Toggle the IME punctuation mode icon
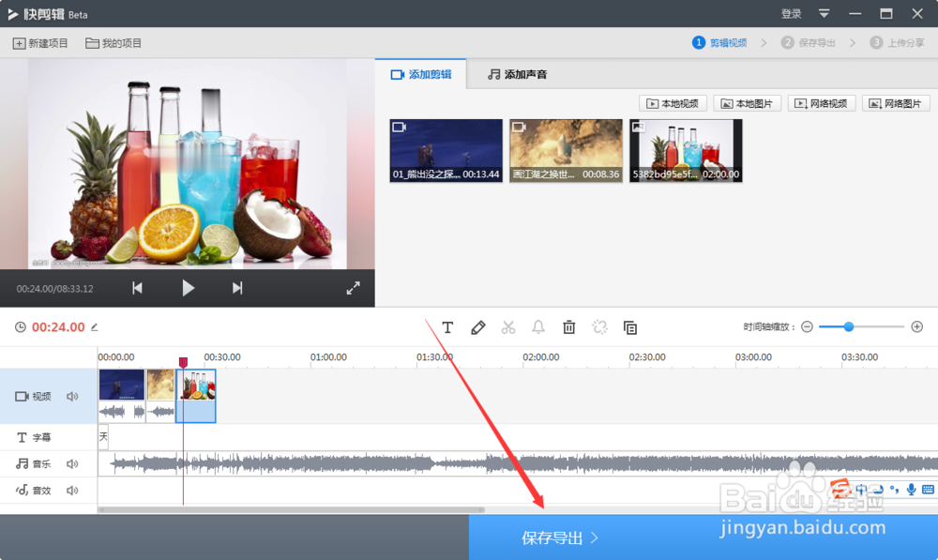 [894, 490]
